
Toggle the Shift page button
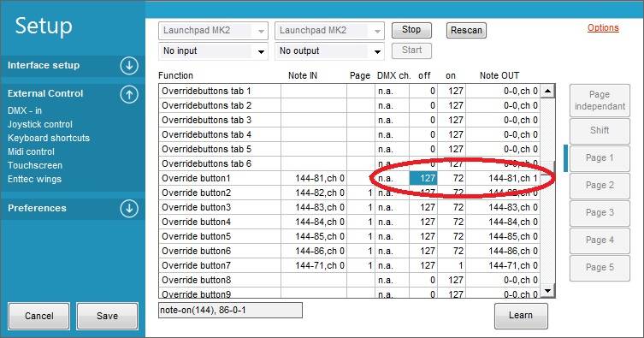pyautogui.click(x=600, y=131)
